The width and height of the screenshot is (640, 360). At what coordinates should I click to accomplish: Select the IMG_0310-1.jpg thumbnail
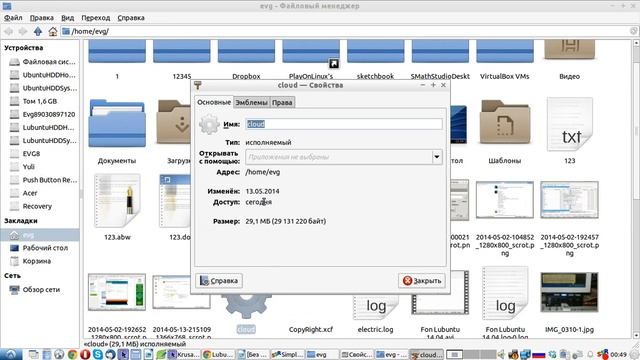click(569, 293)
